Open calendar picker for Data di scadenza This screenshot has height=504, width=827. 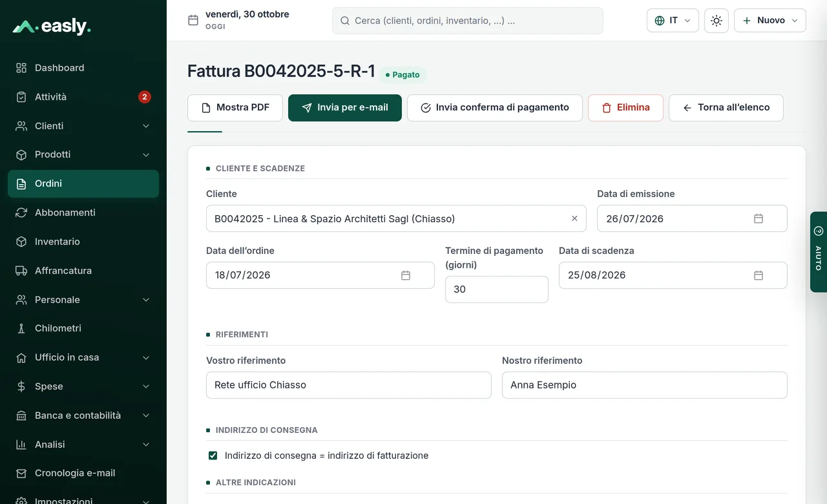point(759,275)
